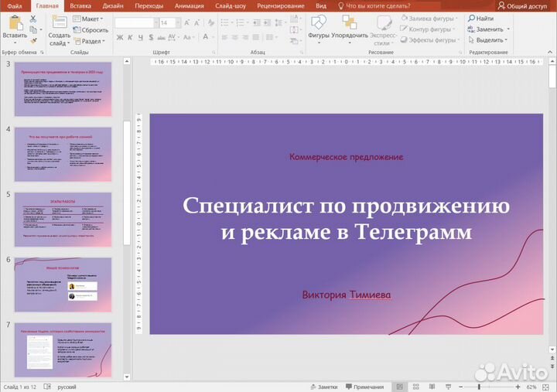The height and width of the screenshot is (392, 557).
Task: Open Эффекты фигуры shape effects dropdown
Action: pyautogui.click(x=430, y=40)
